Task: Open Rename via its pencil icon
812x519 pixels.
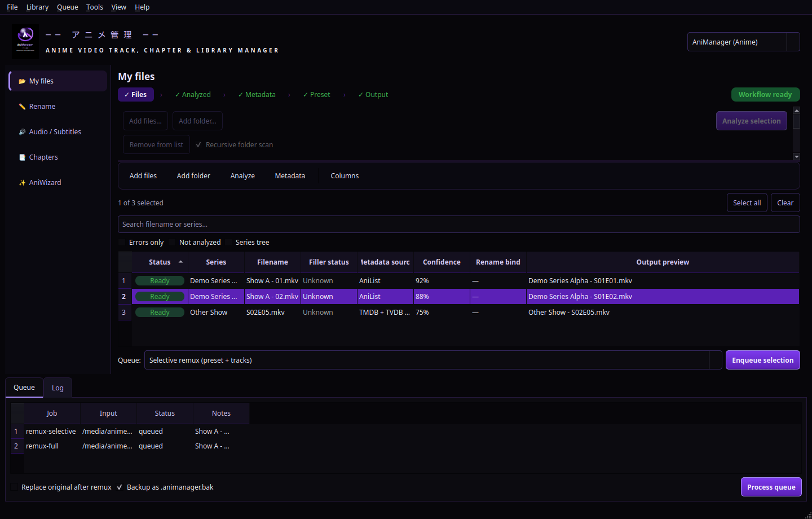Action: (22, 107)
